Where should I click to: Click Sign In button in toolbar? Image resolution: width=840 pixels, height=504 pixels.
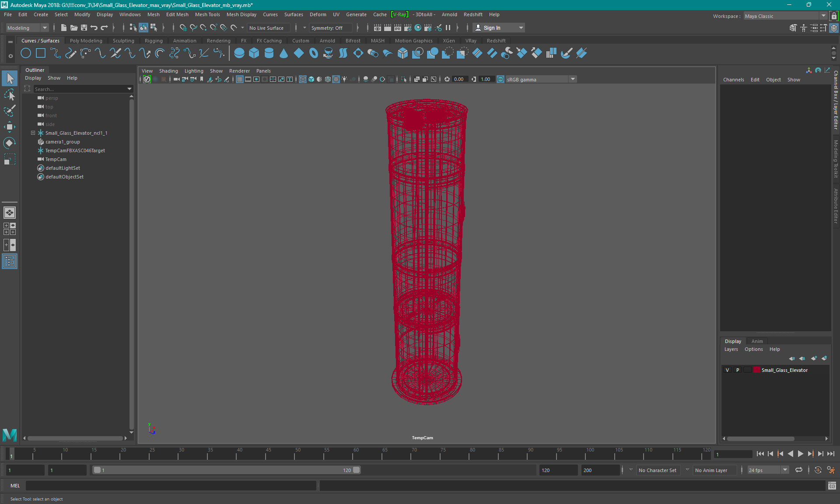pyautogui.click(x=492, y=28)
